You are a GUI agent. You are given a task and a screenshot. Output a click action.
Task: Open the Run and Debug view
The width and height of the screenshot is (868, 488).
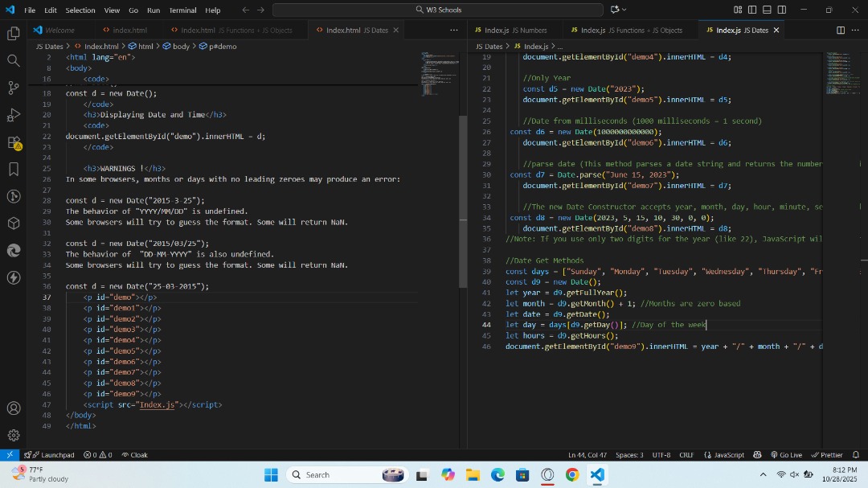pos(14,115)
